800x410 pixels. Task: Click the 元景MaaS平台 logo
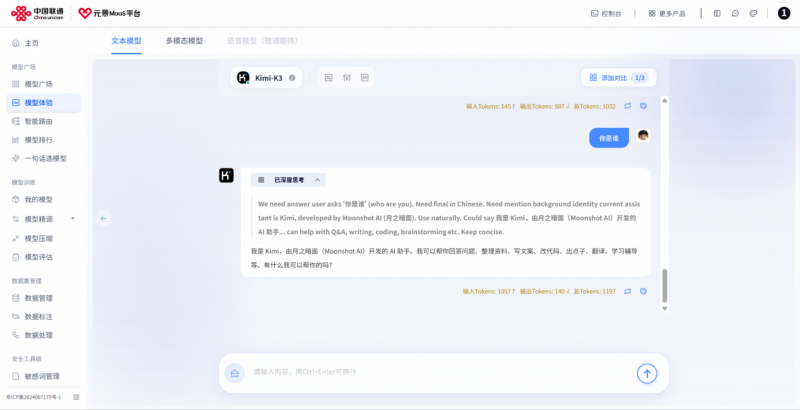[110, 13]
